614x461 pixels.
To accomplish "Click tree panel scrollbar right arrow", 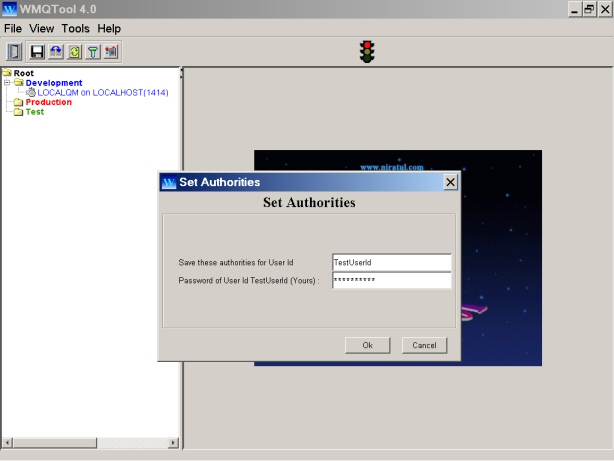I will pyautogui.click(x=173, y=443).
